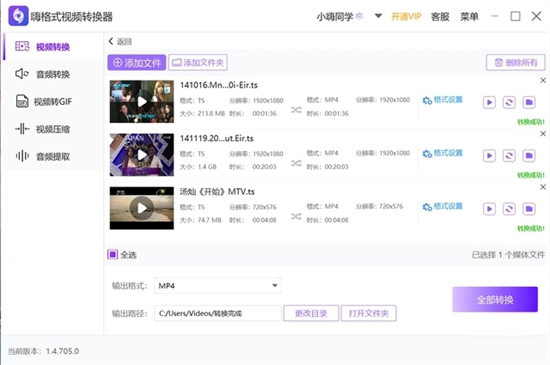The width and height of the screenshot is (550, 365).
Task: Open output folder icon for 141119.20...ut.Eir.ts
Action: (529, 156)
